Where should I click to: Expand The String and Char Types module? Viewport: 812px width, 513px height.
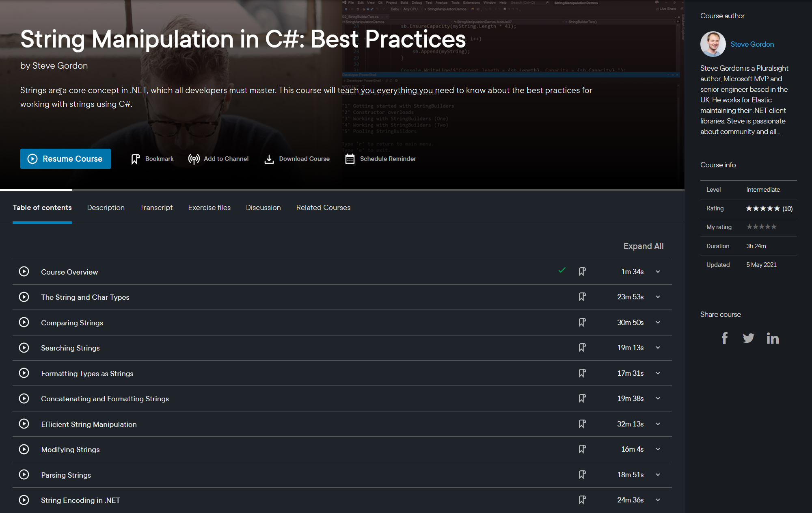(x=658, y=297)
